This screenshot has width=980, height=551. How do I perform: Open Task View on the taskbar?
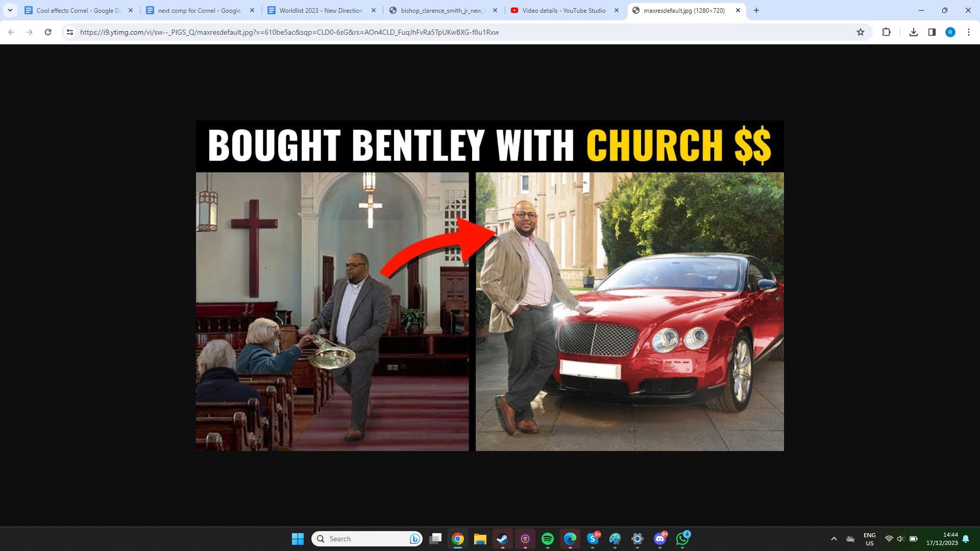point(435,539)
